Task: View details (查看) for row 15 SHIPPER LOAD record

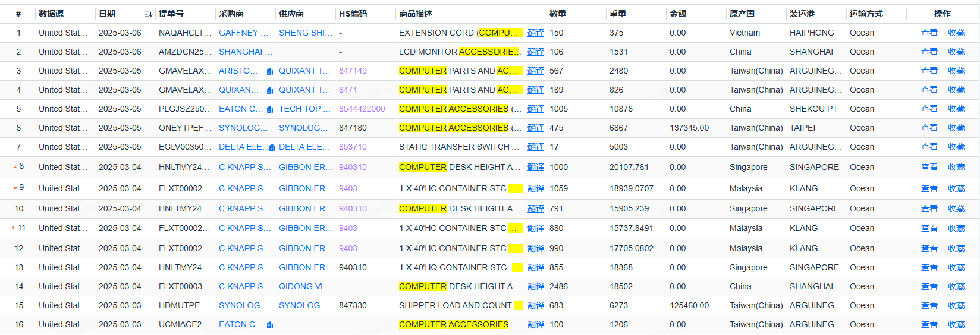Action: pos(929,306)
